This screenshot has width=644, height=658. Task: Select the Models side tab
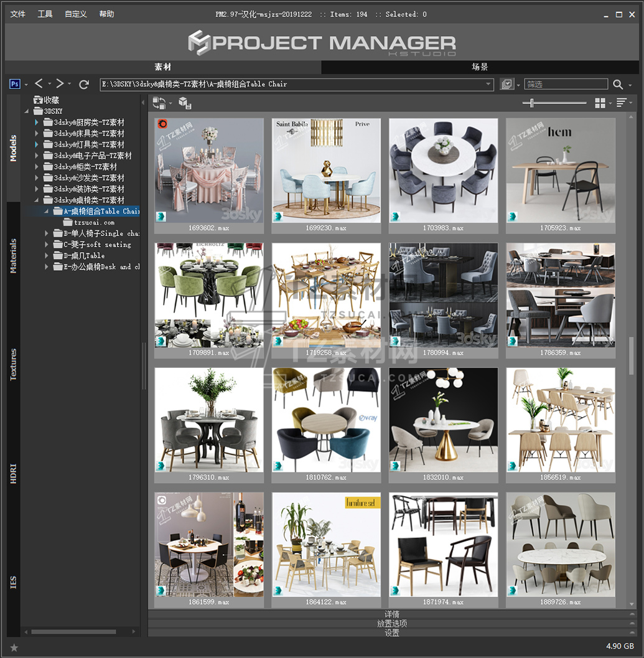(14, 148)
